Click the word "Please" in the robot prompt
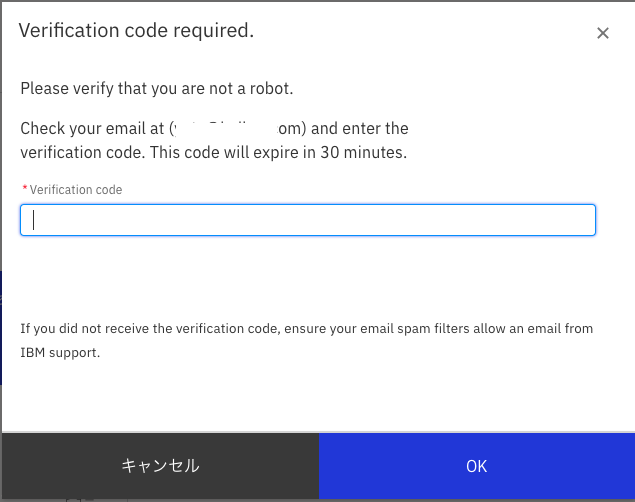Image resolution: width=635 pixels, height=502 pixels. 44,89
